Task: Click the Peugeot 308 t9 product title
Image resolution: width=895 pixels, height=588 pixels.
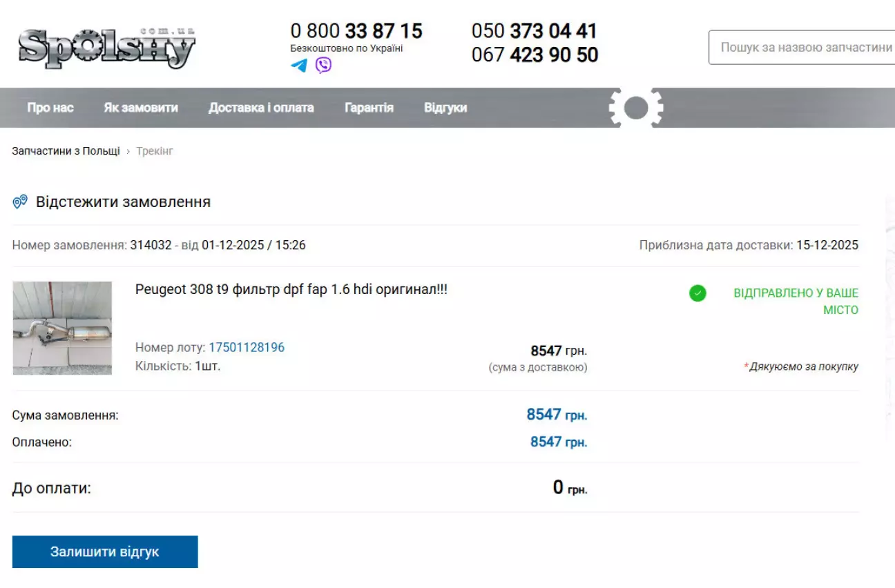Action: pyautogui.click(x=291, y=290)
